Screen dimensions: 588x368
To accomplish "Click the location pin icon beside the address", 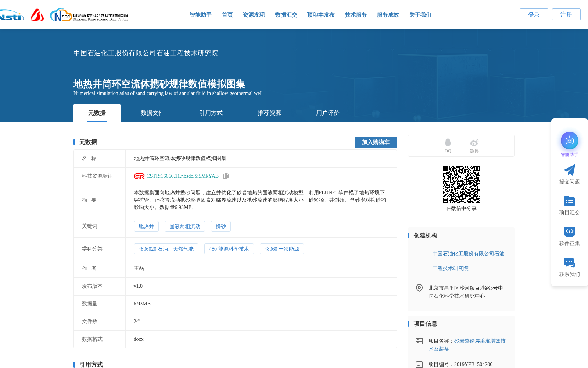I will click(419, 288).
